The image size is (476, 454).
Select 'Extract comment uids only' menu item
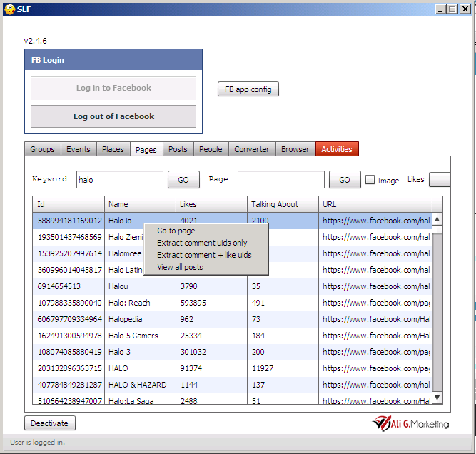206,243
